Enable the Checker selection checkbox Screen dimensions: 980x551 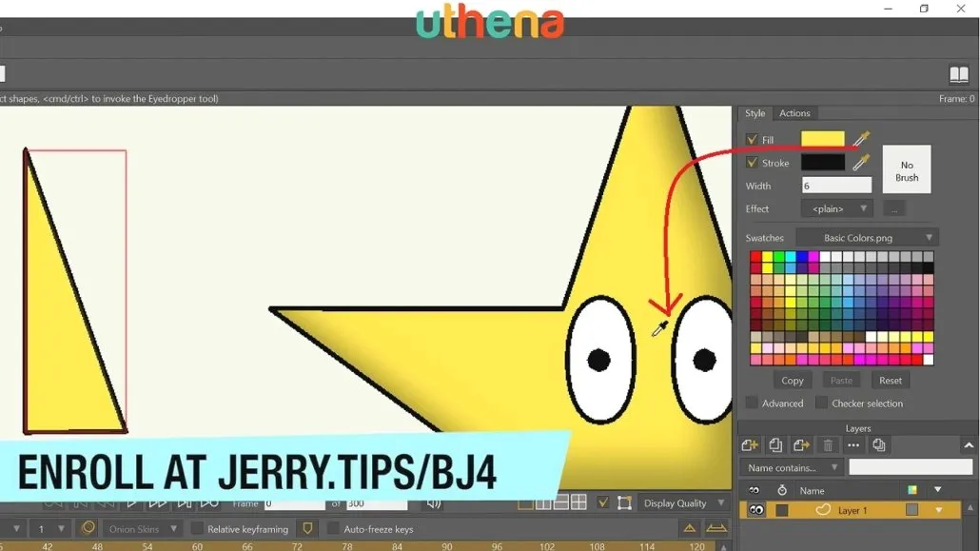822,403
